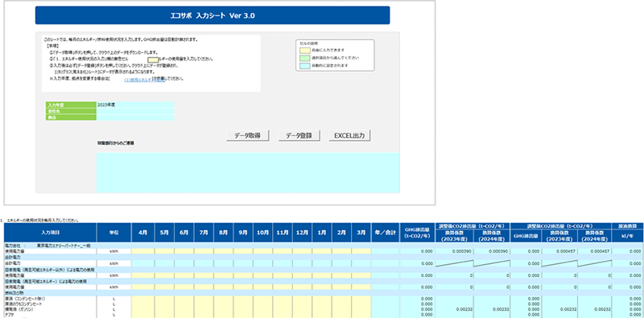
Task: Select the kl/年 原油換算 column header
Action: click(x=628, y=236)
